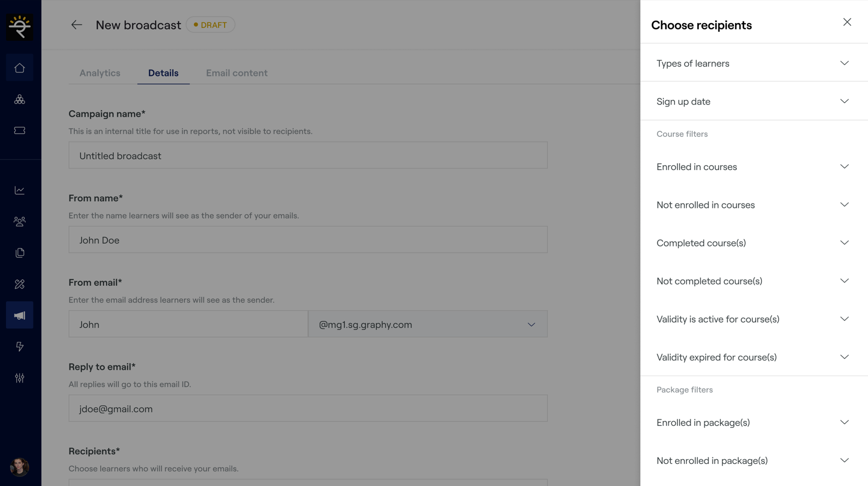Expand the Sign up date filter
The height and width of the screenshot is (486, 868).
pyautogui.click(x=753, y=102)
